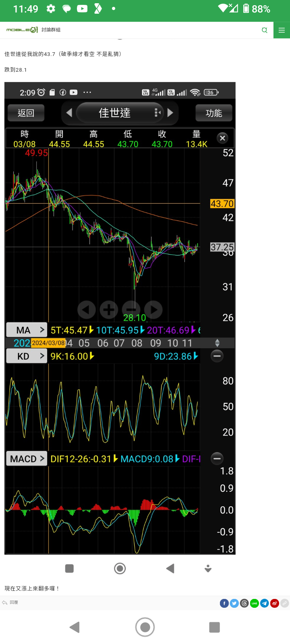The width and height of the screenshot is (290, 644).
Task: Tap the 功能 function button in chart
Action: point(214,113)
